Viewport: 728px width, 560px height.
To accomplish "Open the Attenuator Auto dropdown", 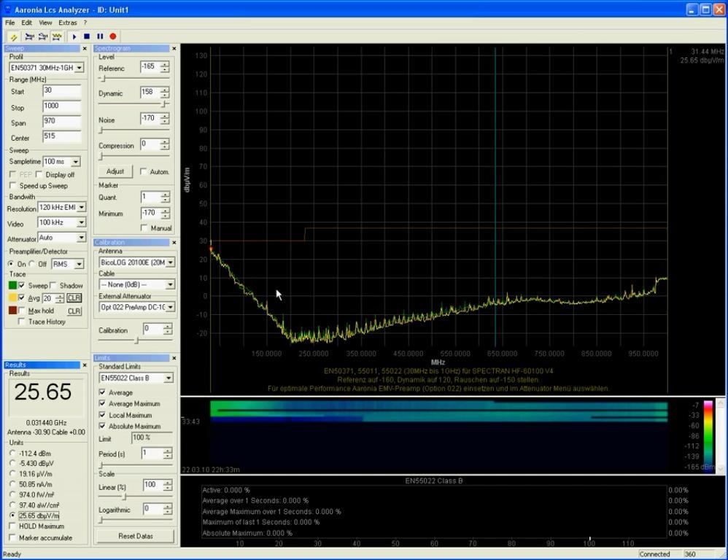I will 81,238.
